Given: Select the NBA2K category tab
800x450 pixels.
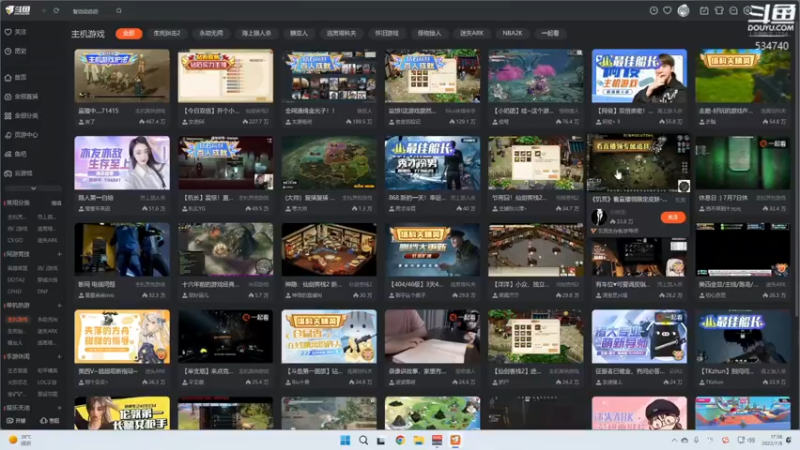Looking at the screenshot, I should click(512, 33).
